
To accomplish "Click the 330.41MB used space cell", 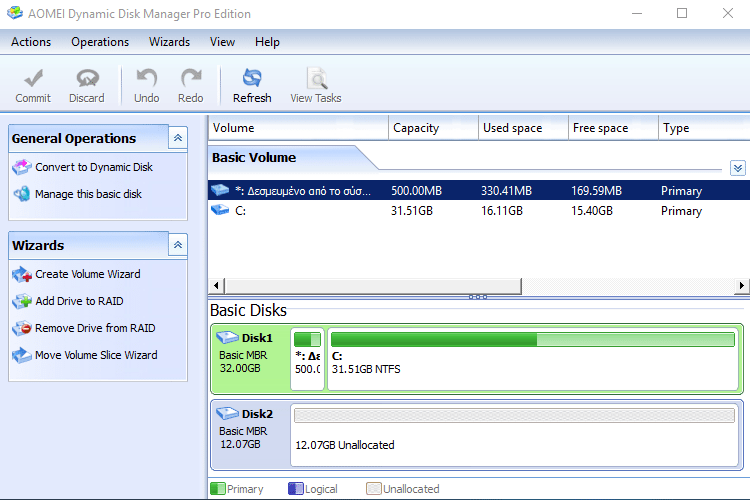I will tap(507, 190).
